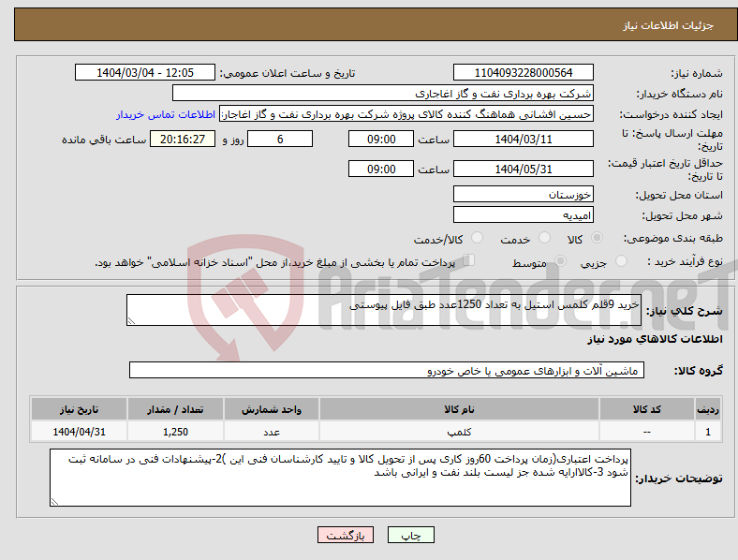Viewport: 738px width, 560px height.
Task: Click the چاپ print button
Action: [411, 535]
